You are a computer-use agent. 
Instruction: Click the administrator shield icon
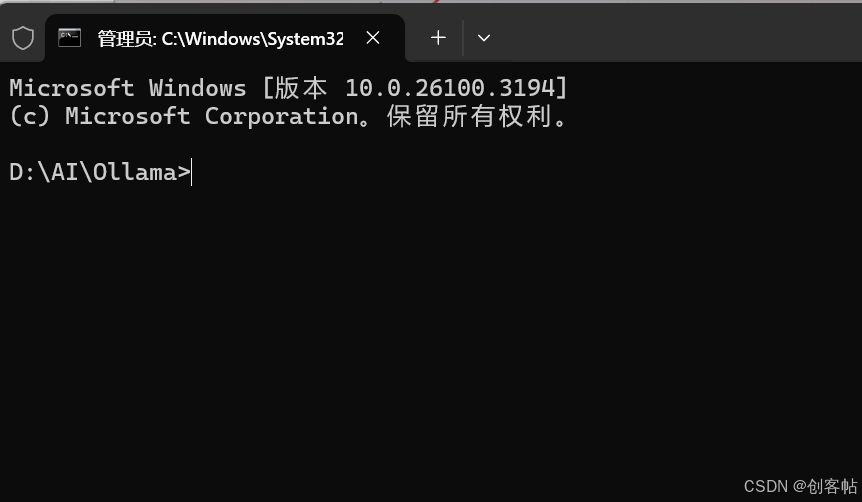pyautogui.click(x=23, y=38)
